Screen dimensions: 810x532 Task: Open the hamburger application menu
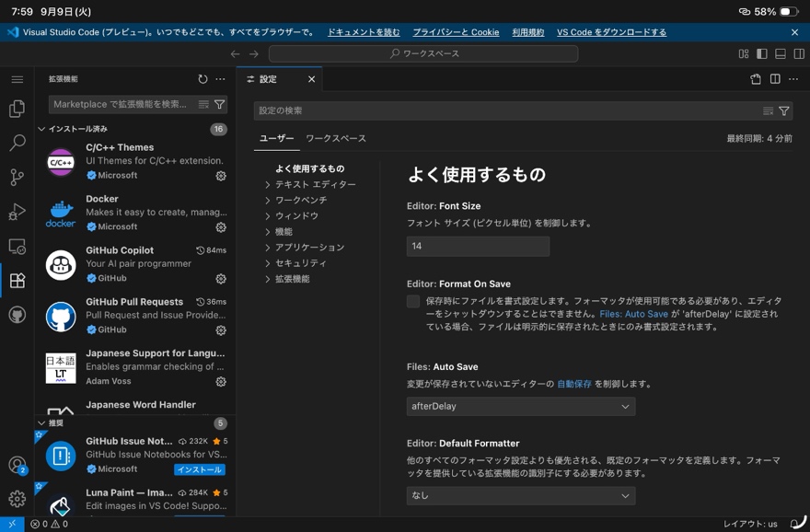17,79
